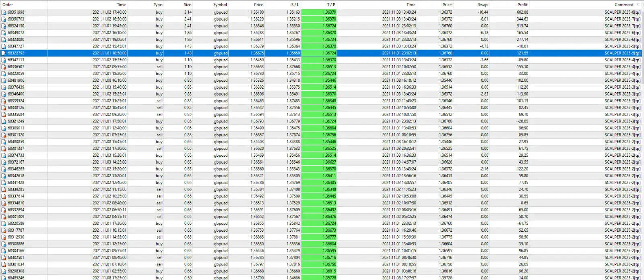Sort by the T / P column header
This screenshot has width=644, height=280.
(x=331, y=5)
